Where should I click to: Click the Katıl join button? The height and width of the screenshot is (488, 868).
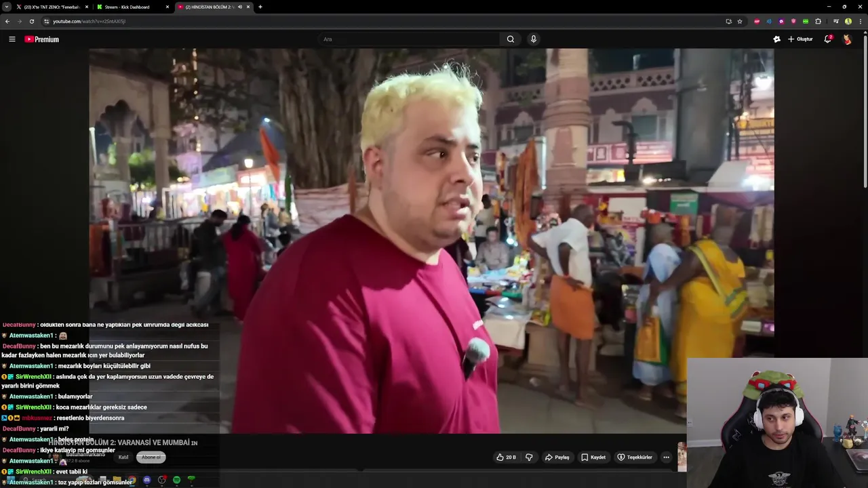(x=123, y=457)
